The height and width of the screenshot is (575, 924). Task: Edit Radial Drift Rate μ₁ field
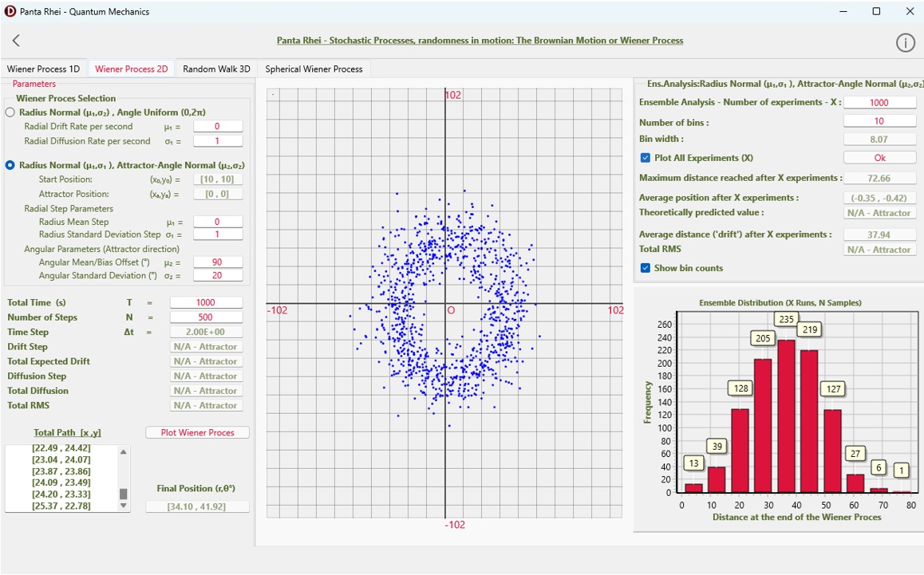pos(218,126)
